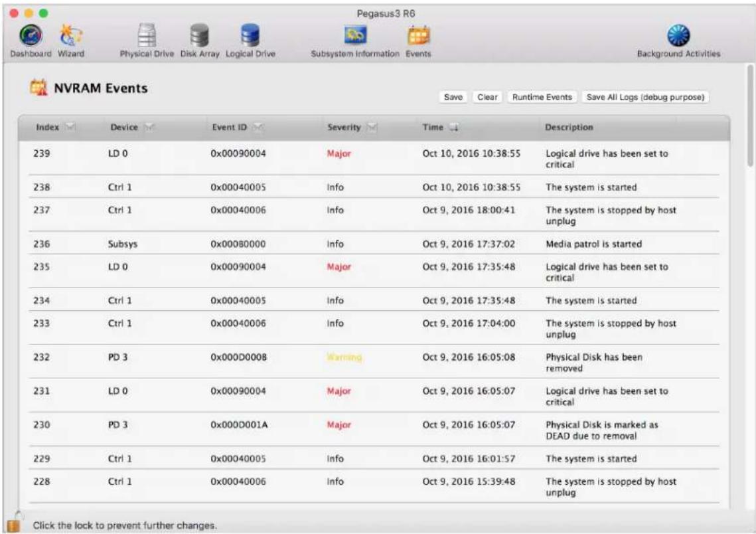Click 'Physical Disk has been removed' description
The height and width of the screenshot is (534, 756).
(x=594, y=363)
